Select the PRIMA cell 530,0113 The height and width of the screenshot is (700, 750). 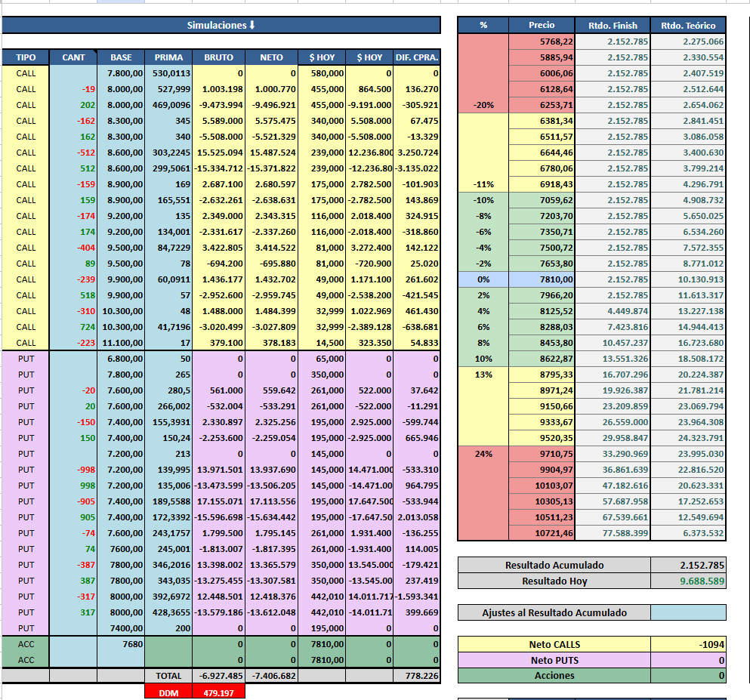(168, 73)
